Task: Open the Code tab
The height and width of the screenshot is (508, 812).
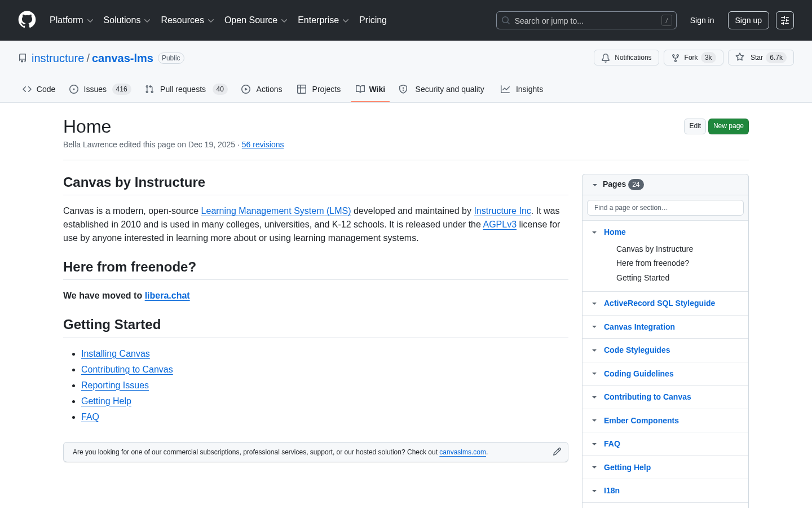Action: point(39,89)
